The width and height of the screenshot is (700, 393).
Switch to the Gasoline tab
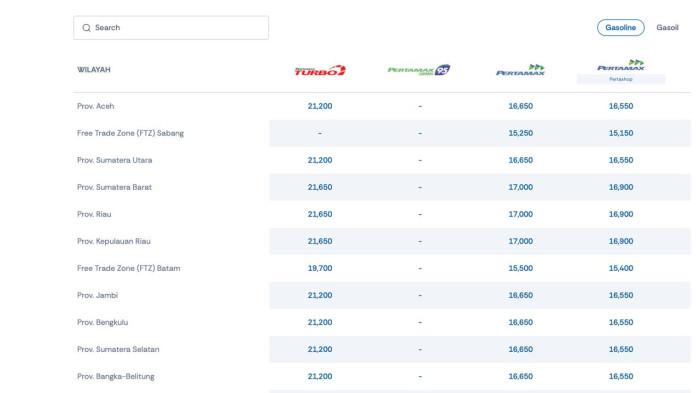(621, 28)
